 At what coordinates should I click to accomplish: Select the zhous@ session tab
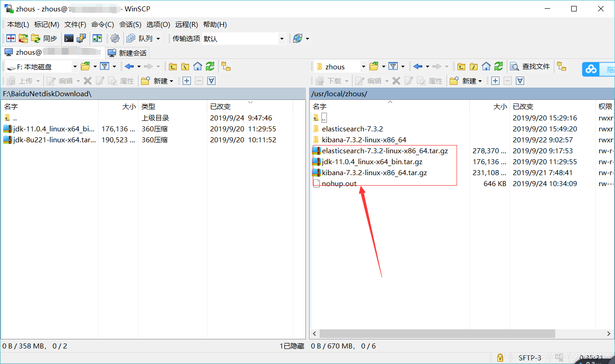[53, 52]
